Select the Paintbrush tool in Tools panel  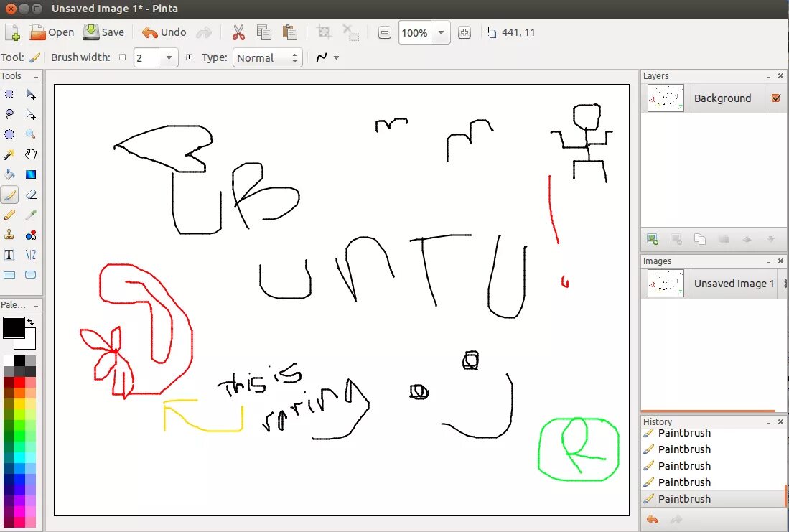(9, 195)
